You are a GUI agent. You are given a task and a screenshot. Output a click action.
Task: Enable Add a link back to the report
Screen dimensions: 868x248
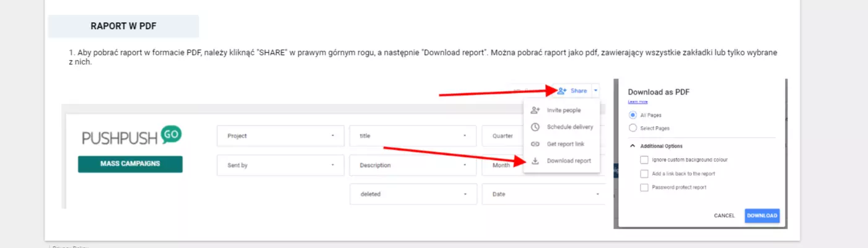644,174
